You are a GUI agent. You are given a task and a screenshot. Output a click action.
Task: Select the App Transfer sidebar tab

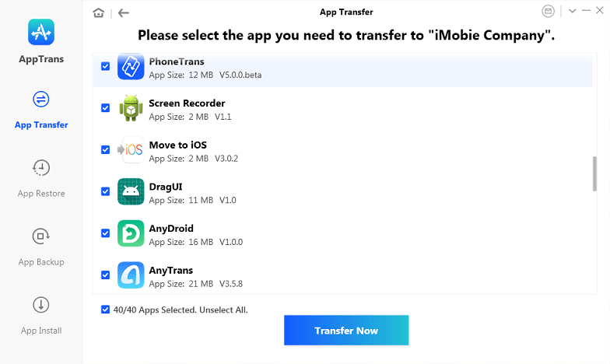tap(40, 110)
